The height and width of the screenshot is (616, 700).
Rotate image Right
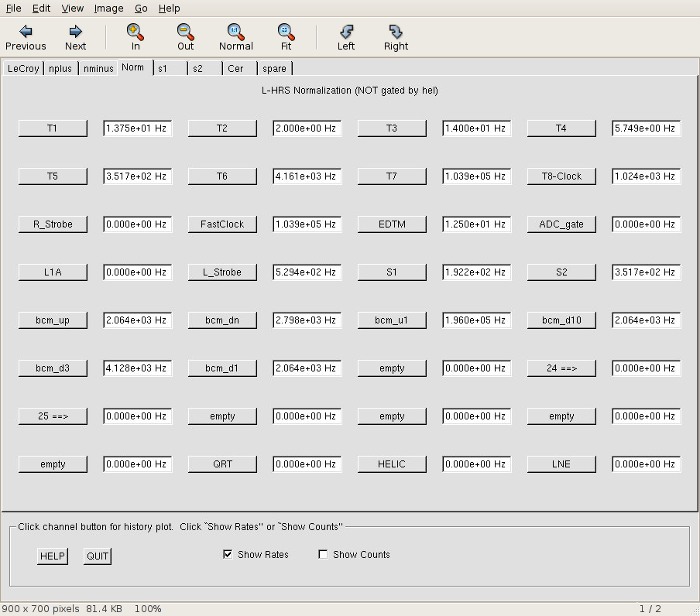pos(396,37)
